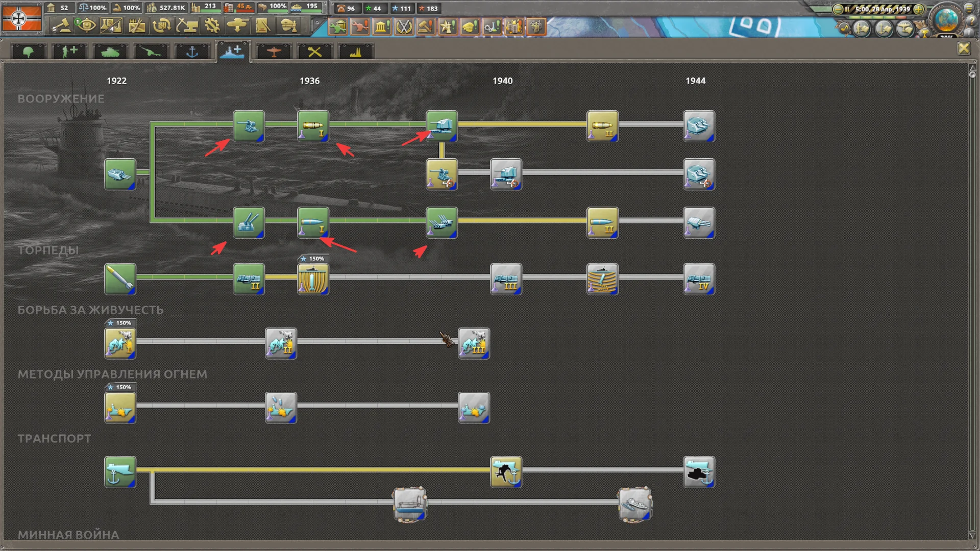This screenshot has width=980, height=551.
Task: Open the Production gear-and-wrench button
Action: (x=212, y=26)
